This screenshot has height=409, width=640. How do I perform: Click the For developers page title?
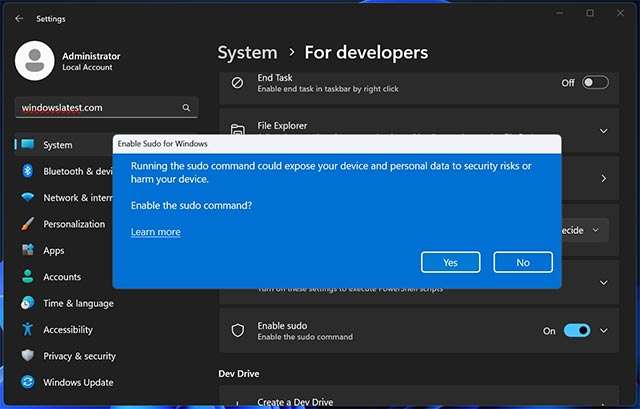(x=366, y=53)
